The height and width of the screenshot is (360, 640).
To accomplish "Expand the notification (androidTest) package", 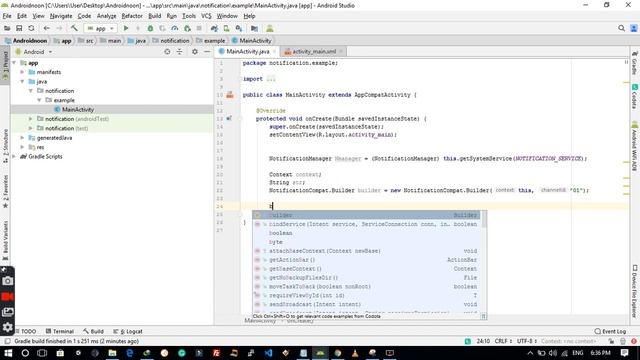I will (31, 119).
